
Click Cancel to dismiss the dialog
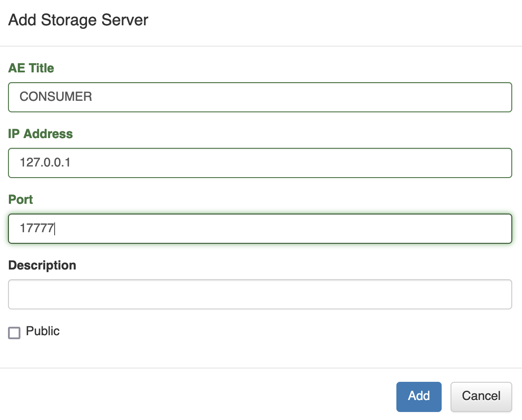(481, 396)
